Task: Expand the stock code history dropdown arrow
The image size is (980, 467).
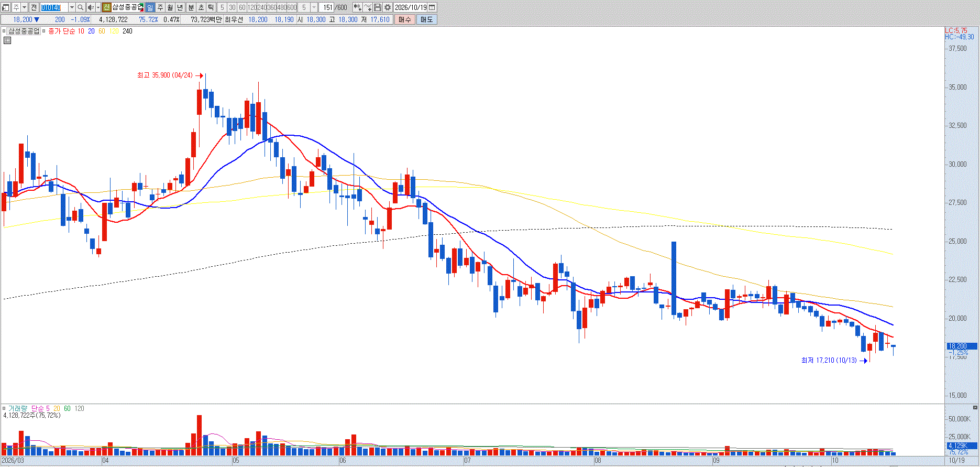Action: click(x=72, y=7)
